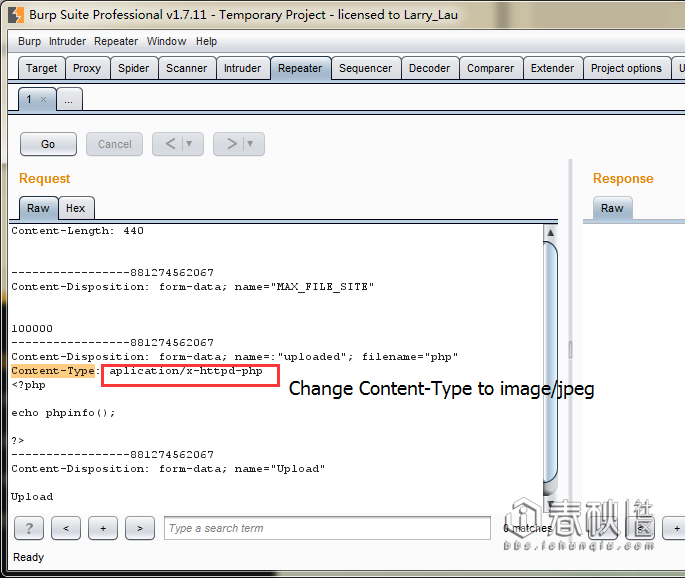Image resolution: width=685 pixels, height=578 pixels.
Task: Switch request view to Hex
Action: [x=76, y=208]
